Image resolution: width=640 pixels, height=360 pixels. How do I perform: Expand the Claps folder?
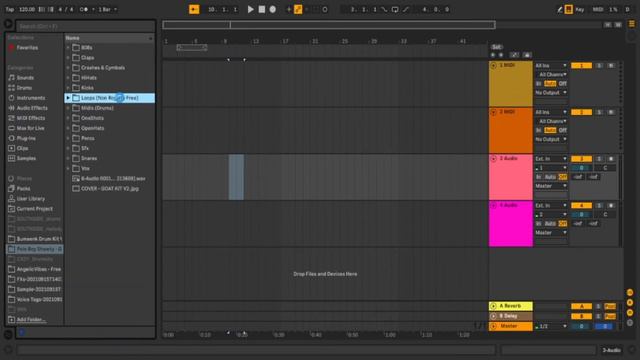(x=68, y=58)
